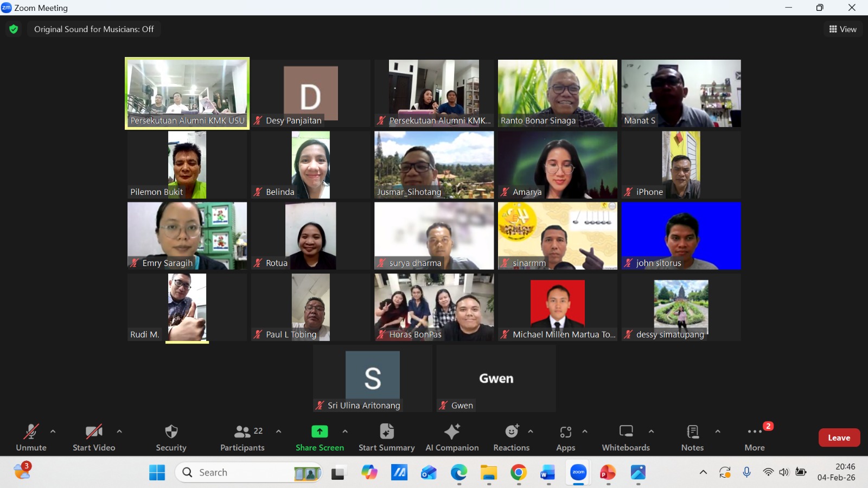Toggle Original Sound for Musicians
Image resolution: width=868 pixels, height=488 pixels.
pyautogui.click(x=94, y=29)
